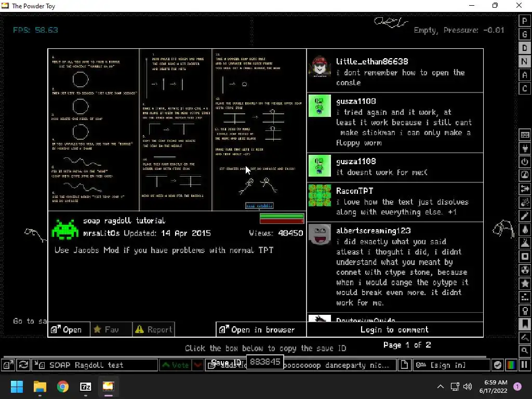The height and width of the screenshot is (399, 532).
Task: Open simulation options checkmark icon
Action: tap(498, 365)
